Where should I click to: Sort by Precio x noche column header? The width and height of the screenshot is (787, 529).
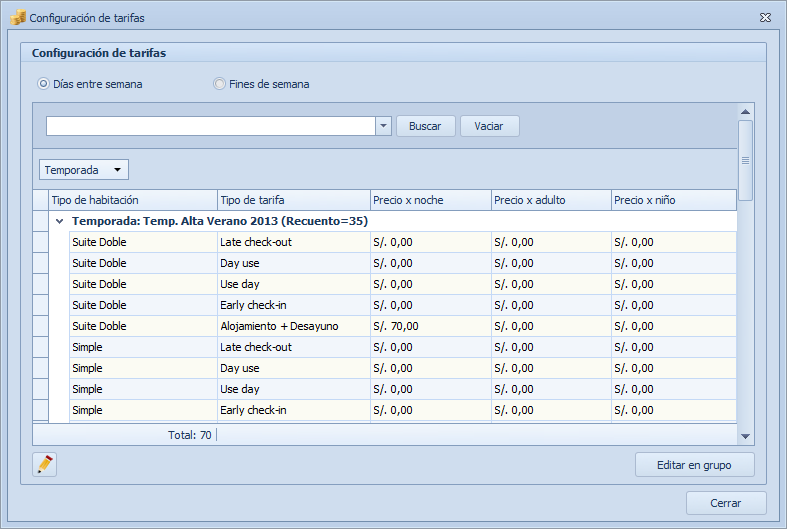[x=429, y=200]
